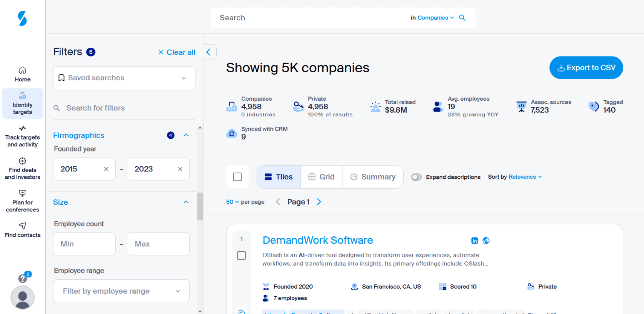Click the 7 employees label

(x=290, y=298)
